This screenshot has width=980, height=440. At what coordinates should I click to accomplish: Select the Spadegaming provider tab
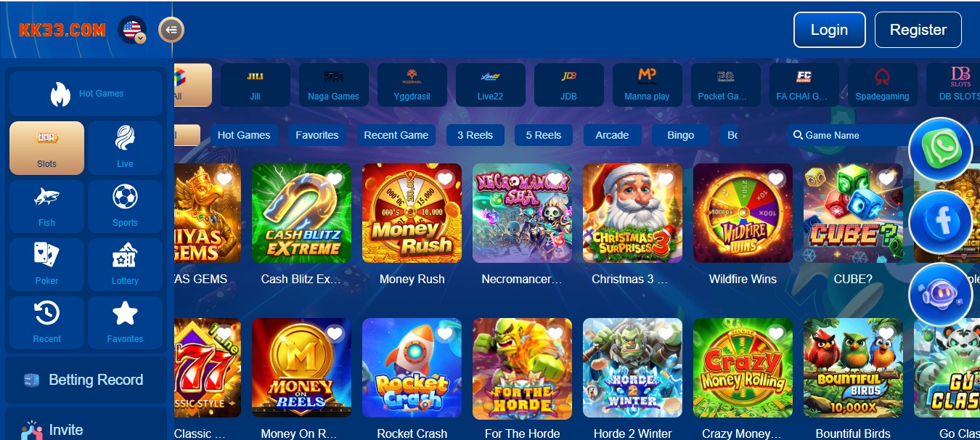pos(882,85)
